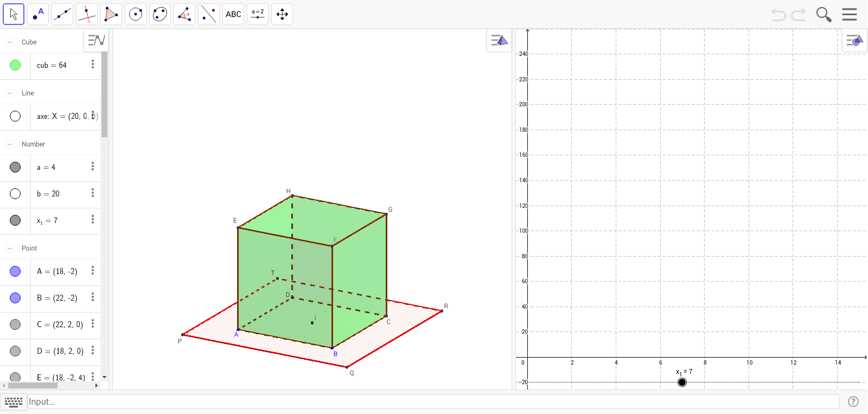
Task: Click the x₁ slider handle
Action: coord(682,382)
